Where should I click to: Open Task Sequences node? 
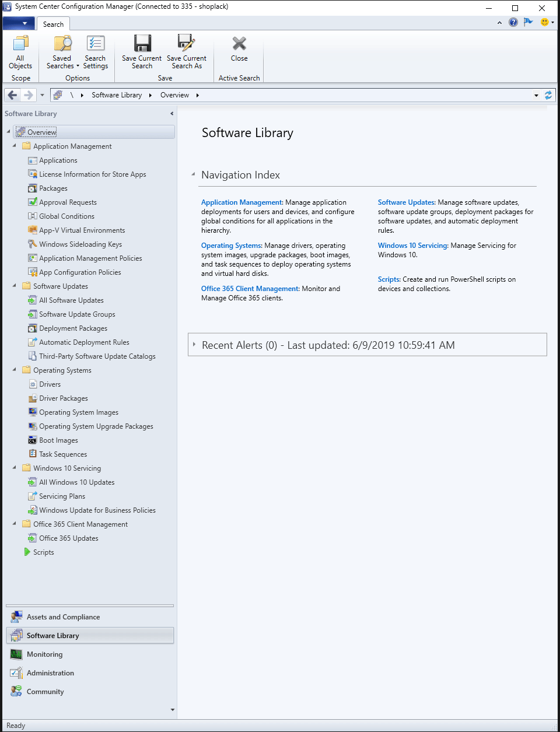[x=63, y=454]
